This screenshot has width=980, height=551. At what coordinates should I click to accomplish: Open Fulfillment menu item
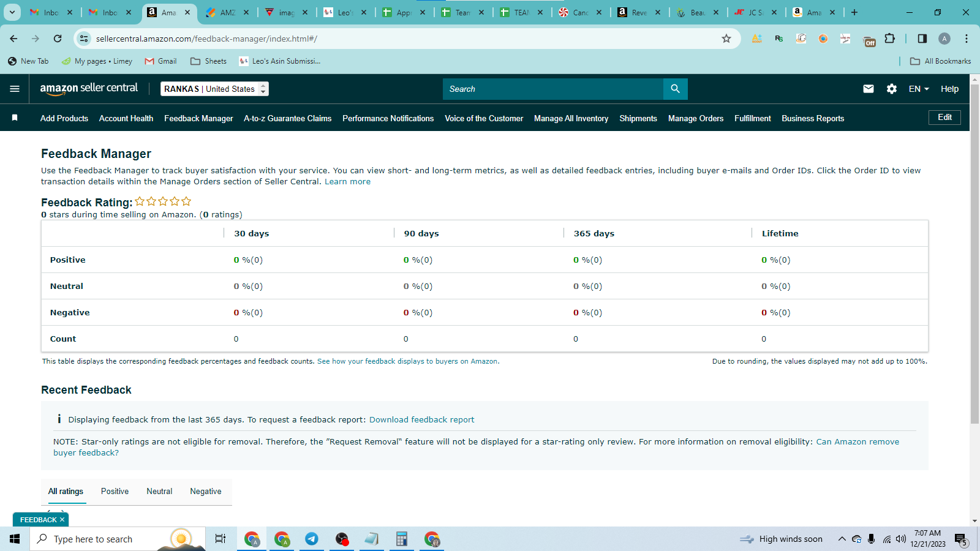[753, 118]
